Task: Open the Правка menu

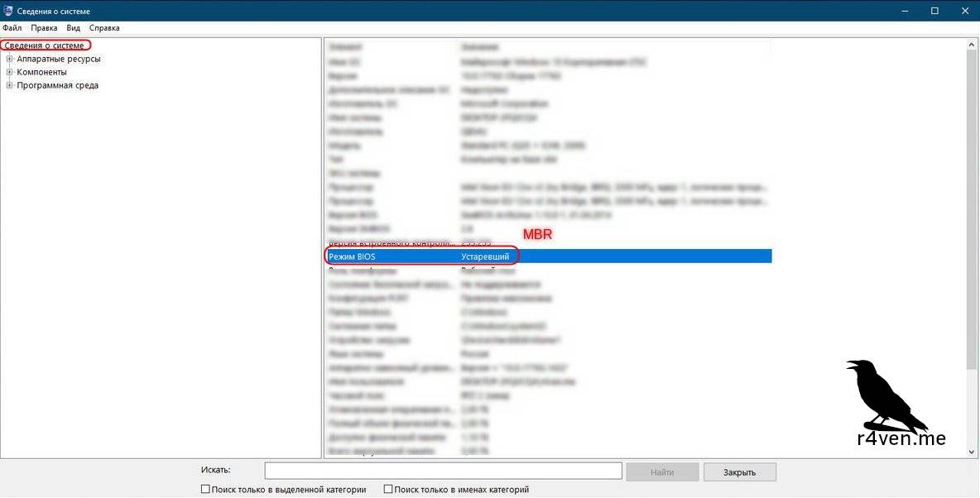Action: coord(44,28)
